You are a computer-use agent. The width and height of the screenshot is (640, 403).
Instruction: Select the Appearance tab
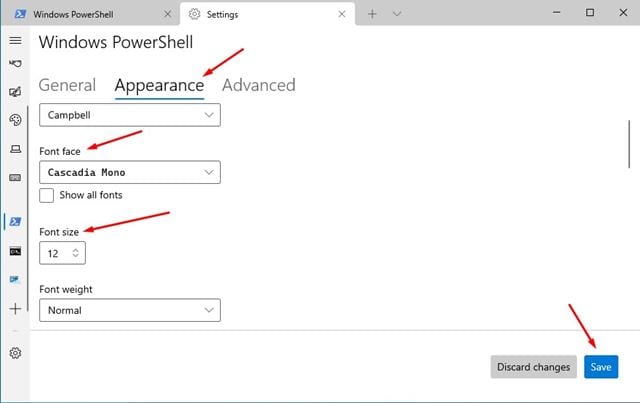(x=159, y=86)
